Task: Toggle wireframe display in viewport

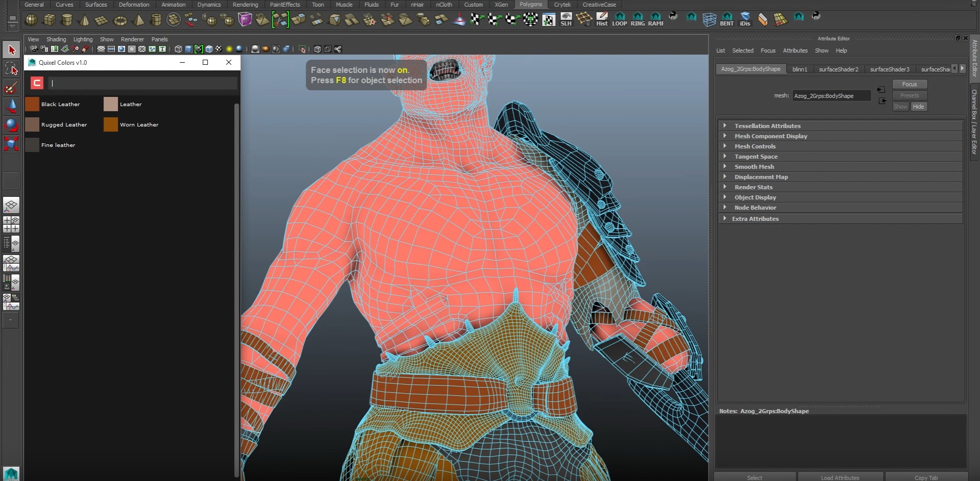Action: (x=178, y=49)
